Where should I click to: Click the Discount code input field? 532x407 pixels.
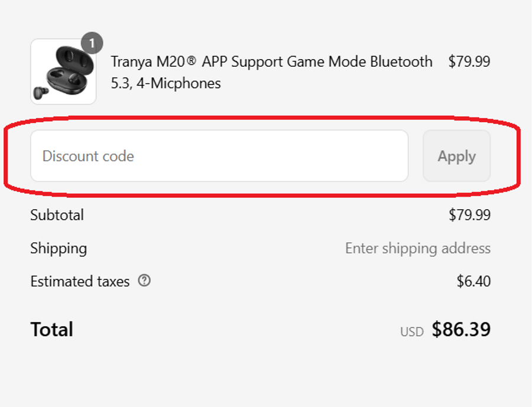pyautogui.click(x=219, y=156)
